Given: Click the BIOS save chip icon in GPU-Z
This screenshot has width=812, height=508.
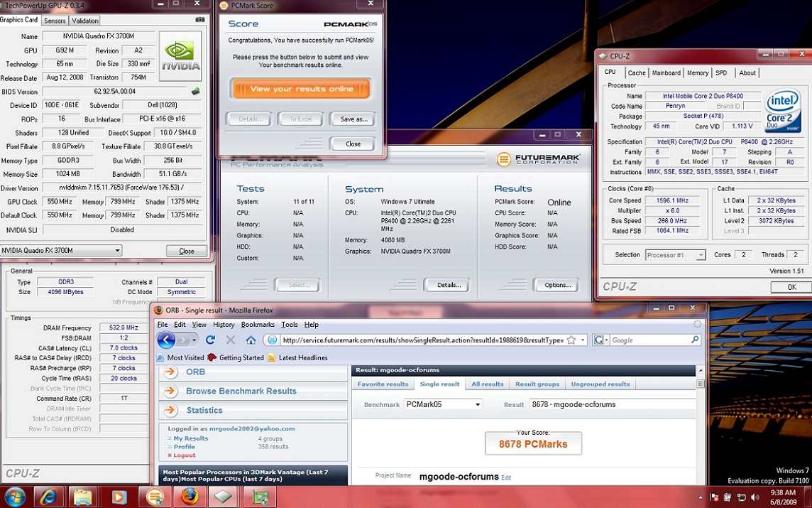Looking at the screenshot, I should [196, 91].
